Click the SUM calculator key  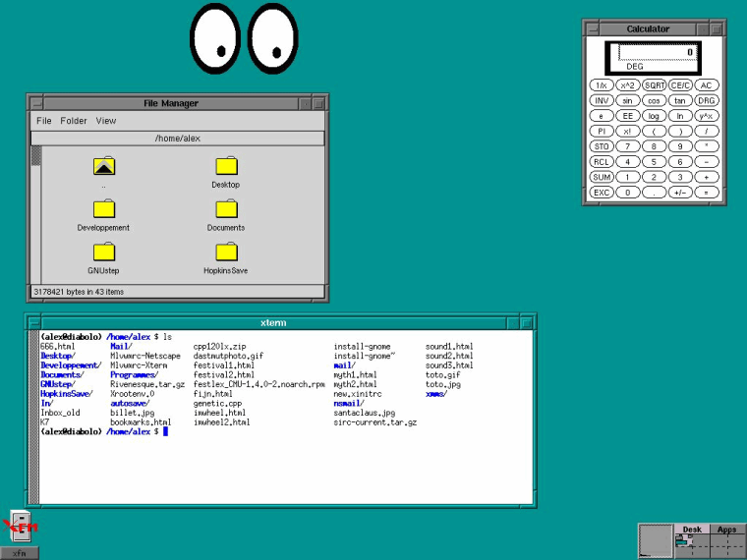(x=602, y=177)
